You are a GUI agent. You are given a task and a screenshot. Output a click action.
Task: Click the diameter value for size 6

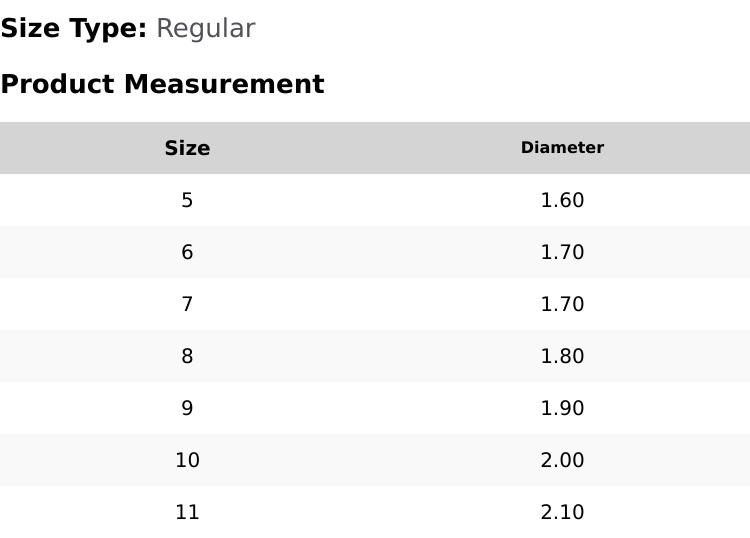click(562, 252)
